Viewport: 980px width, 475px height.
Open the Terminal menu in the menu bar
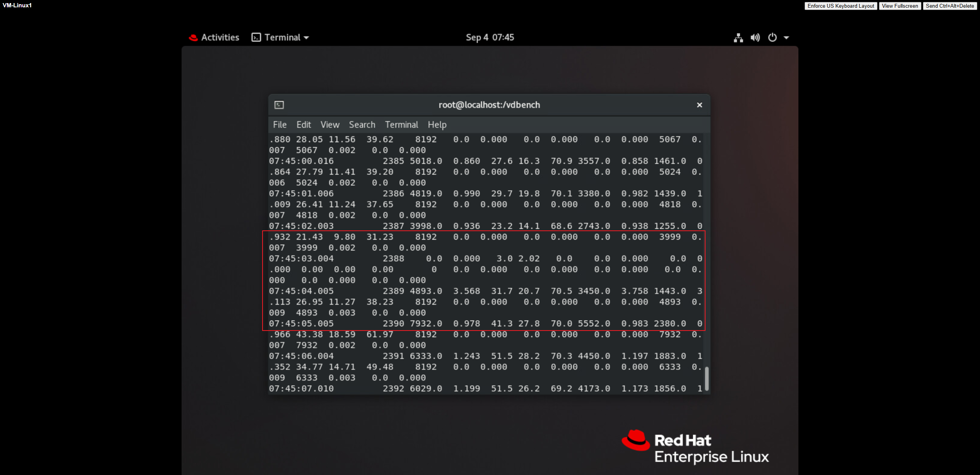coord(401,125)
